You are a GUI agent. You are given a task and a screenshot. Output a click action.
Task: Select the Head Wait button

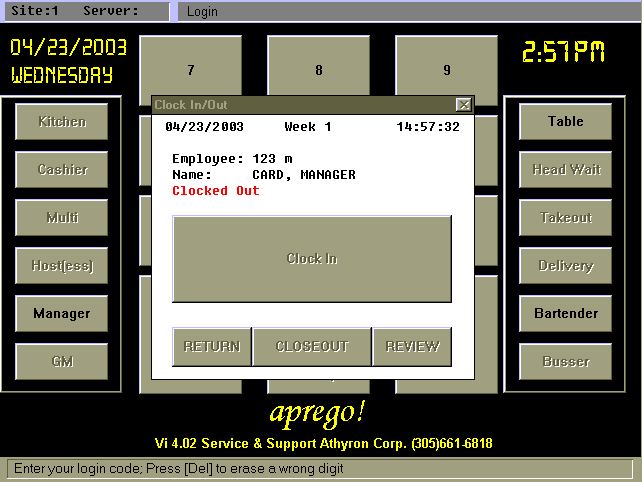(565, 170)
